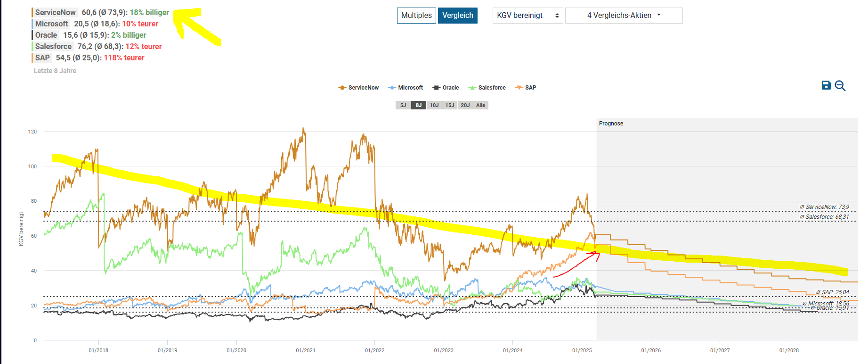Click the Salesforce stock name in summary

[x=53, y=47]
